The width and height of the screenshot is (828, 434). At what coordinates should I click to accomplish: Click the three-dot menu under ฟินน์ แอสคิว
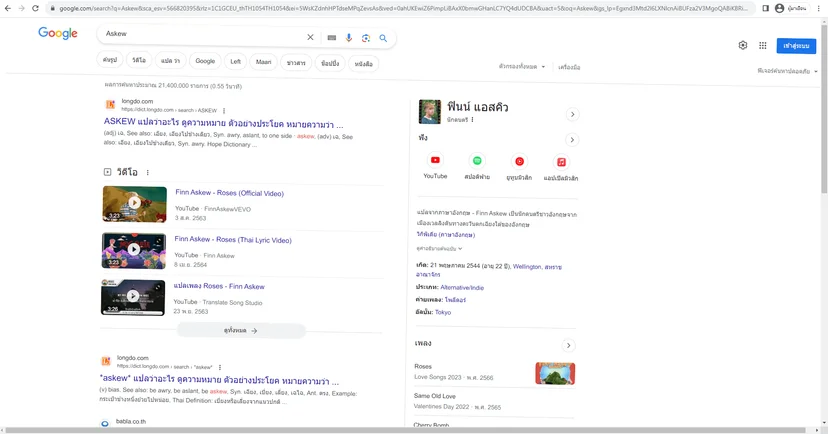(x=473, y=120)
